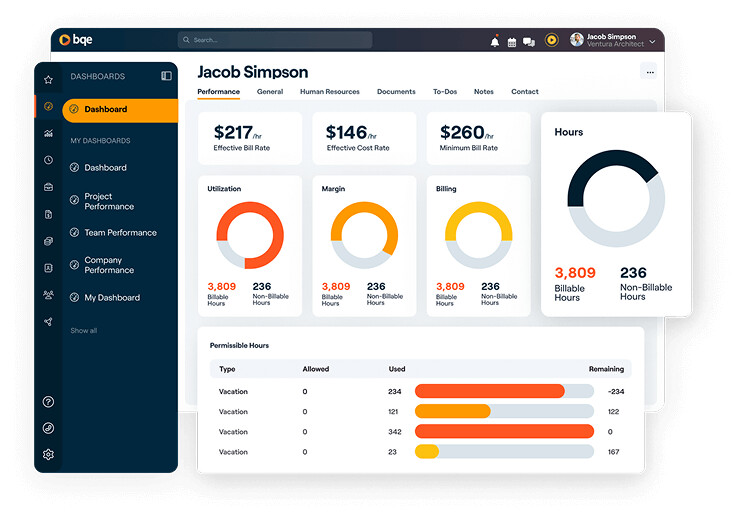This screenshot has width=754, height=515.
Task: Open the chat messages icon
Action: click(529, 42)
